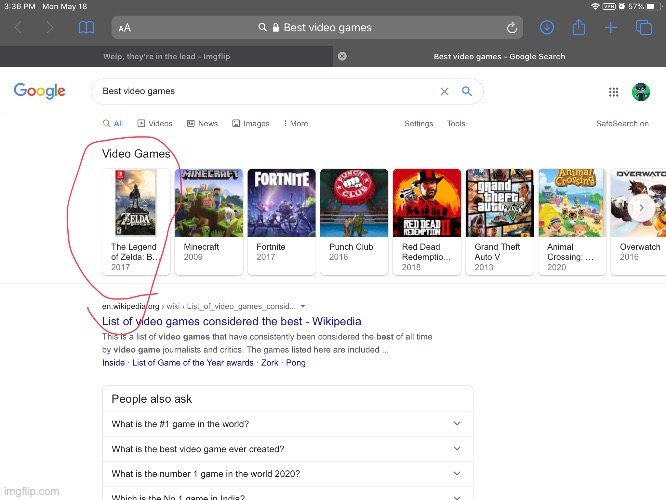
Task: Open the Punch Club game card
Action: [x=354, y=222]
